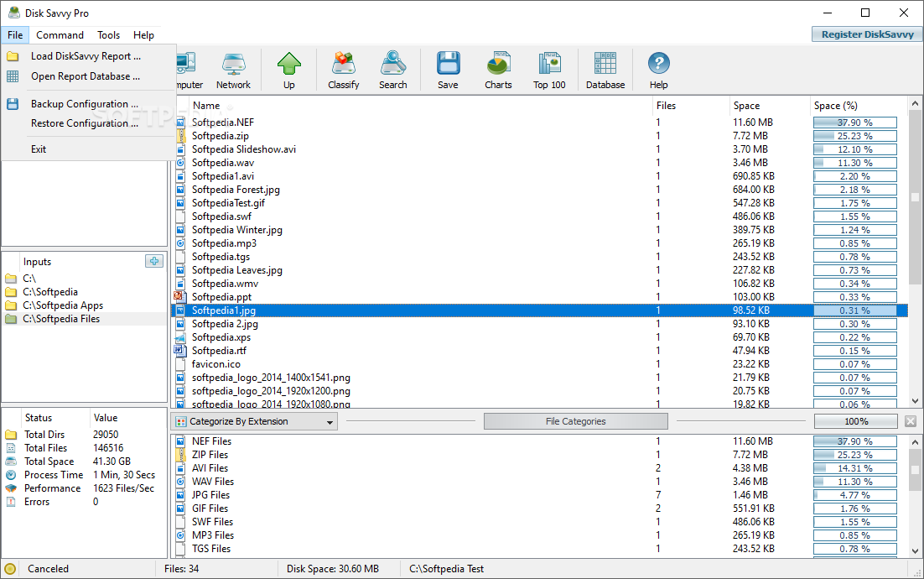Click the Softpedia.zip file icon
Viewport: 924px width, 579px height.
pyautogui.click(x=179, y=136)
